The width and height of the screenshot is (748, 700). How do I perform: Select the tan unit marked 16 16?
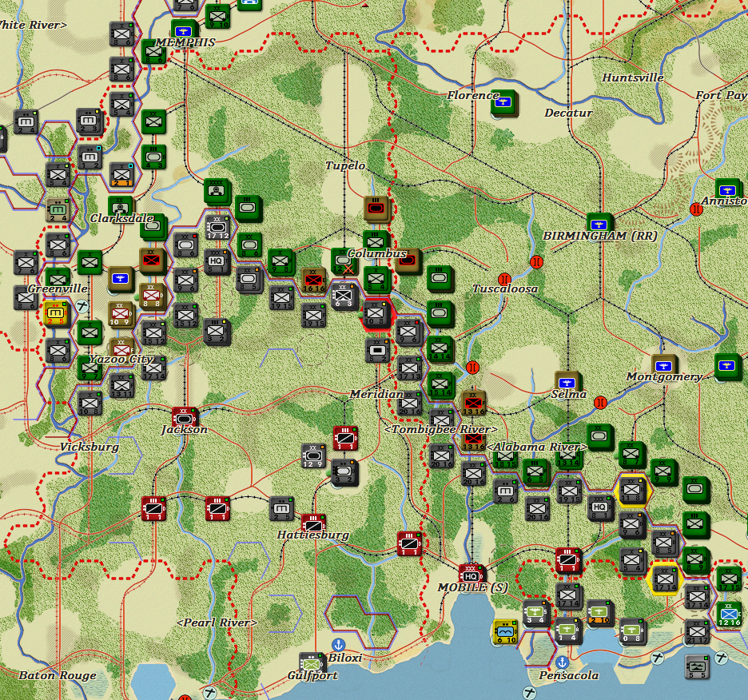click(313, 280)
